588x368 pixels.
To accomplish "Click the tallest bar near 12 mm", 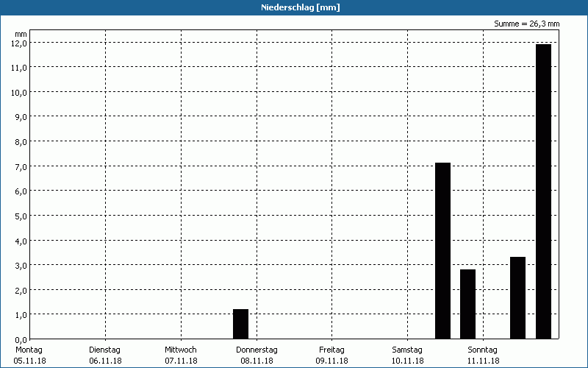I will (x=543, y=191).
